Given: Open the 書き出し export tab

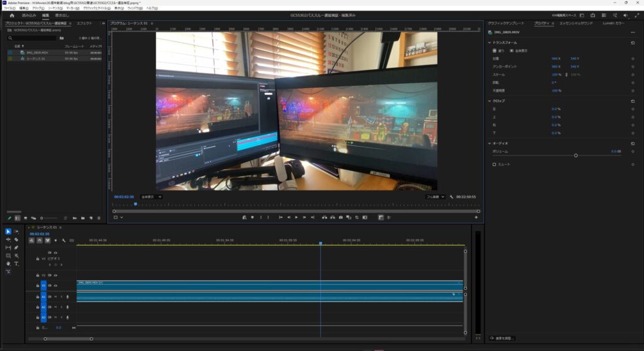Looking at the screenshot, I should point(62,15).
